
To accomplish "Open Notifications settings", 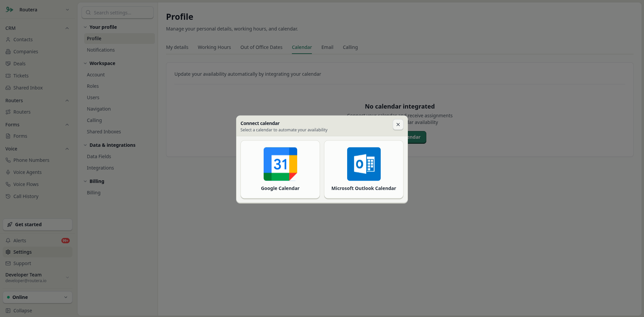I will click(x=119, y=50).
